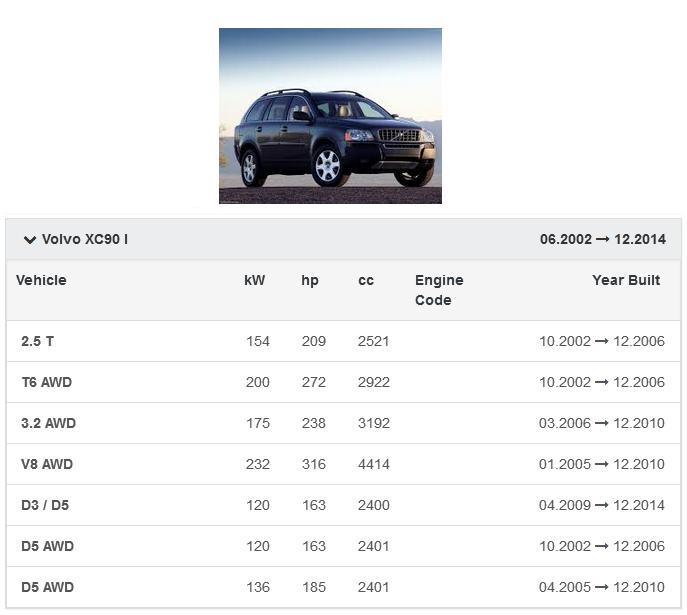The image size is (687, 615).
Task: Click the 06.2002 → 12.2014 header date range
Action: coord(602,240)
